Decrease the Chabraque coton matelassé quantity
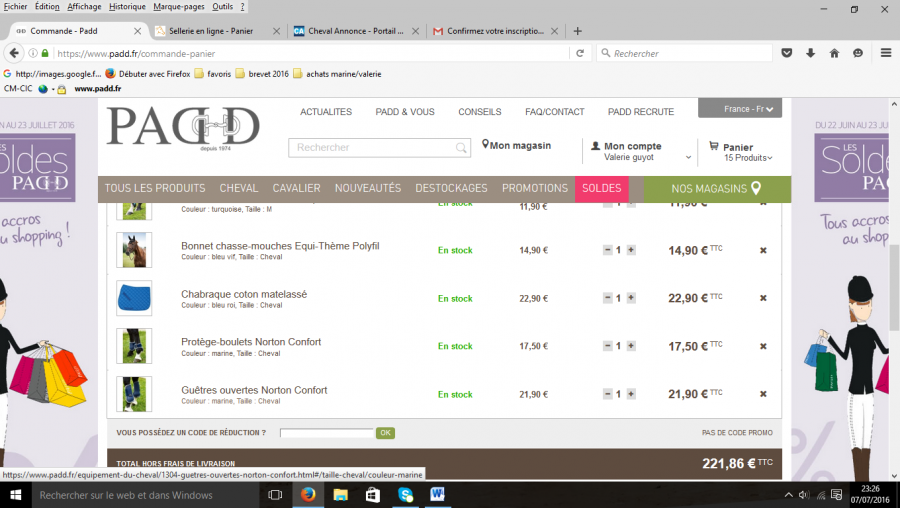 [x=607, y=298]
